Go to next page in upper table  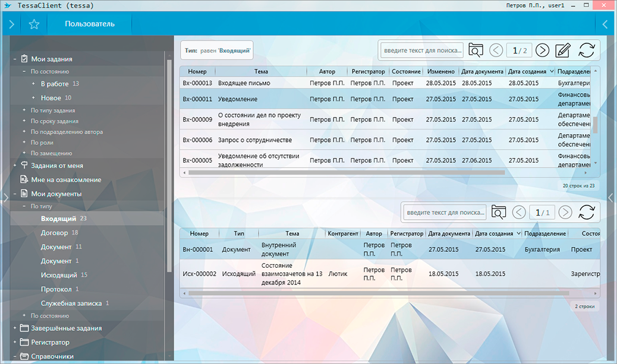click(x=542, y=50)
